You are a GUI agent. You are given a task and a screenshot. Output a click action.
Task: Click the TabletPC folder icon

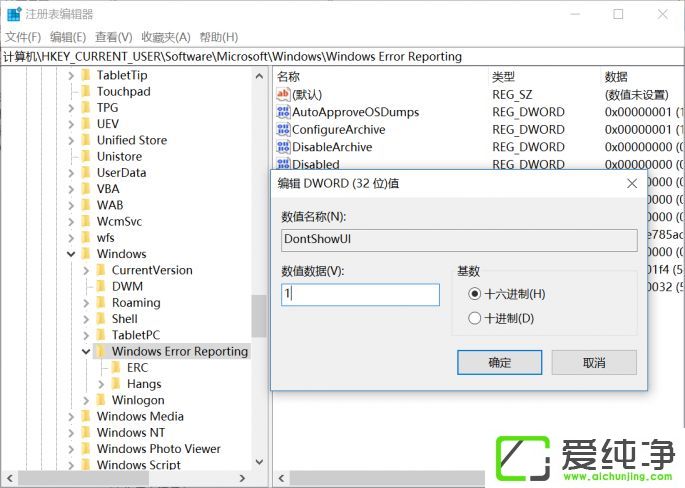point(101,335)
